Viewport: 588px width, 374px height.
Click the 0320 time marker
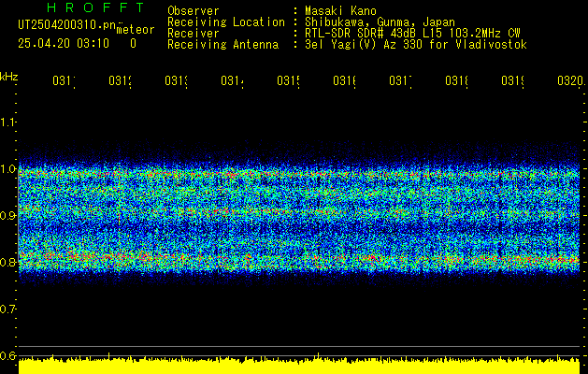click(x=571, y=81)
